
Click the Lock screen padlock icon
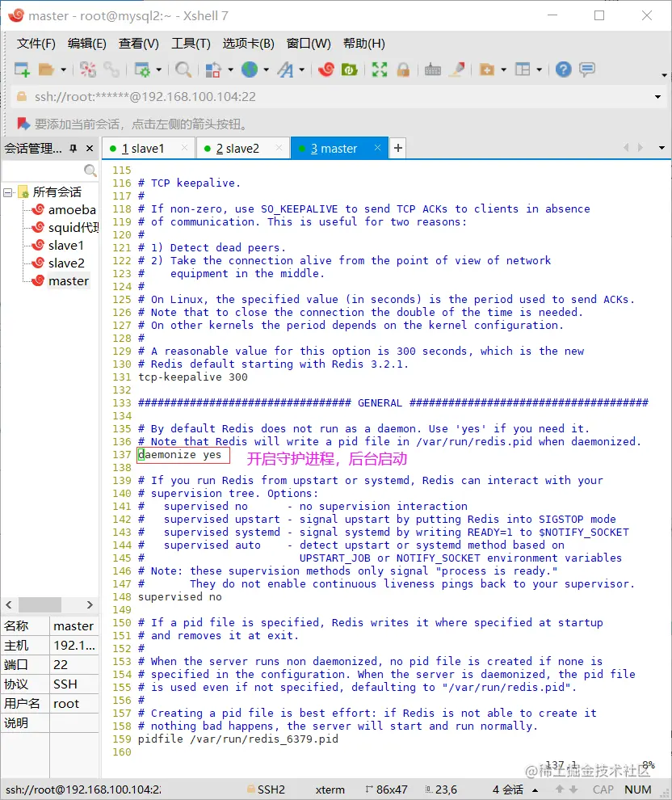403,69
